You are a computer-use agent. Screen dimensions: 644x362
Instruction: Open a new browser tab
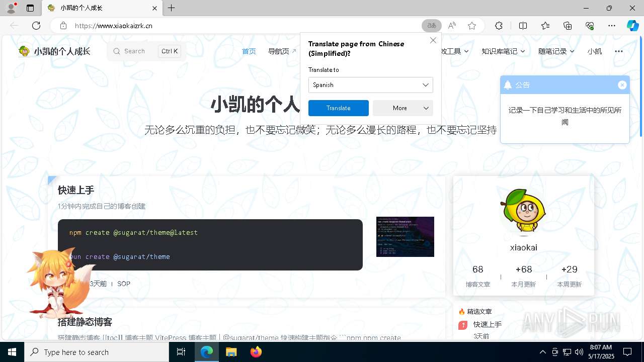[172, 8]
